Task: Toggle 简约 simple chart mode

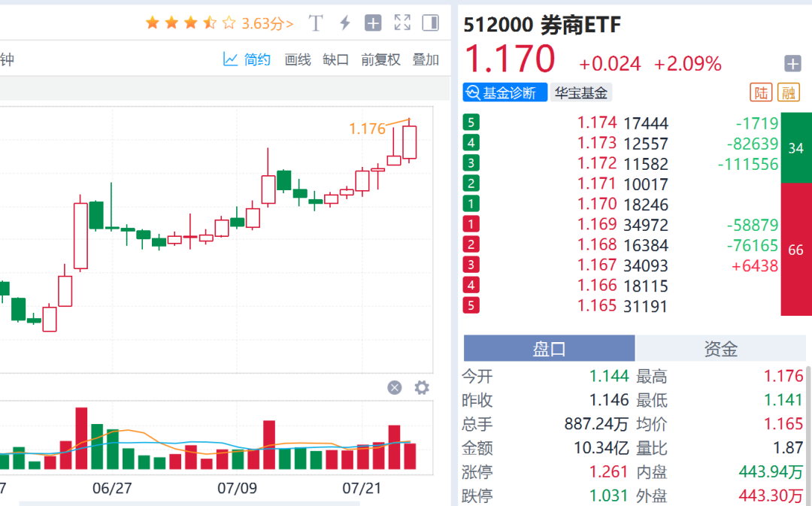Action: 247,59
